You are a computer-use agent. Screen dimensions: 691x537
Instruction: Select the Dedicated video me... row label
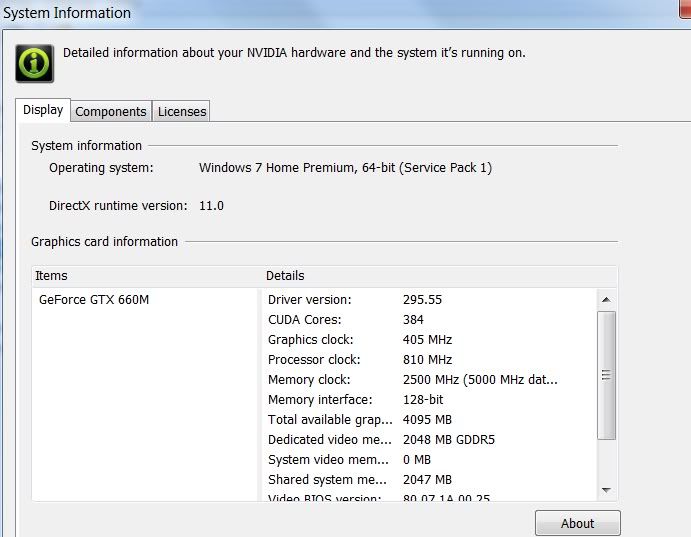tap(330, 439)
